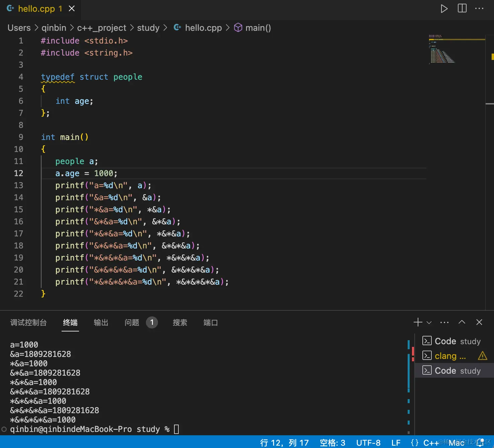Click line number 9 in gutter
Image resolution: width=494 pixels, height=448 pixels.
coord(21,137)
